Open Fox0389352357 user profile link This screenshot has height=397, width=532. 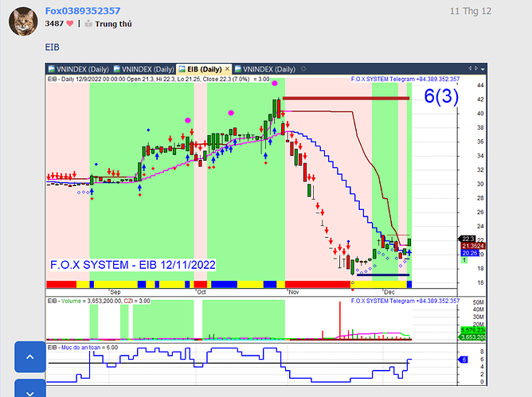[83, 11]
